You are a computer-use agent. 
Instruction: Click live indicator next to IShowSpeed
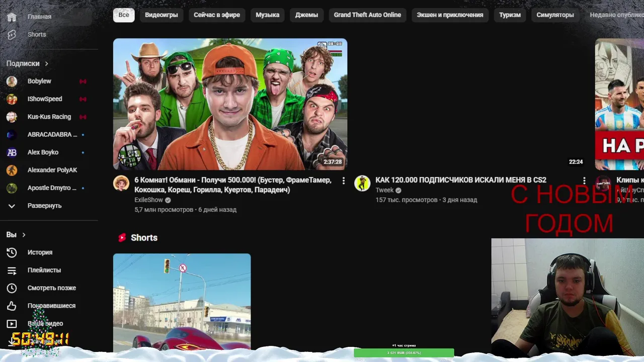point(83,99)
